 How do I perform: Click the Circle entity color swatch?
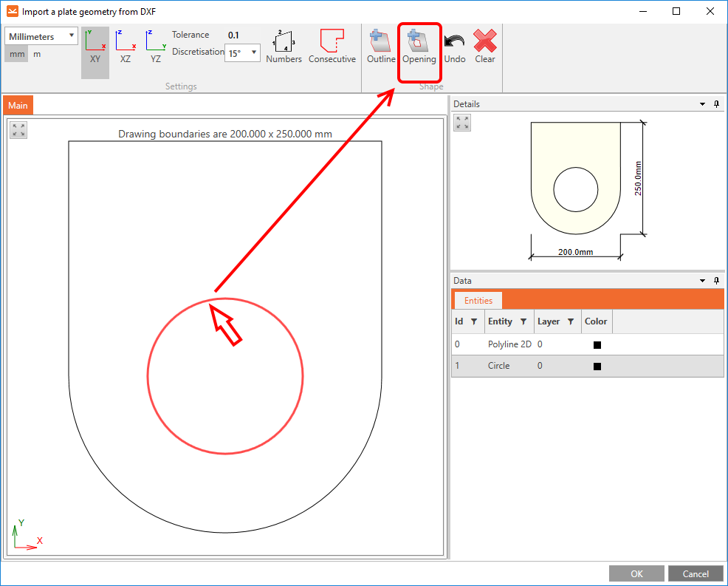(597, 365)
